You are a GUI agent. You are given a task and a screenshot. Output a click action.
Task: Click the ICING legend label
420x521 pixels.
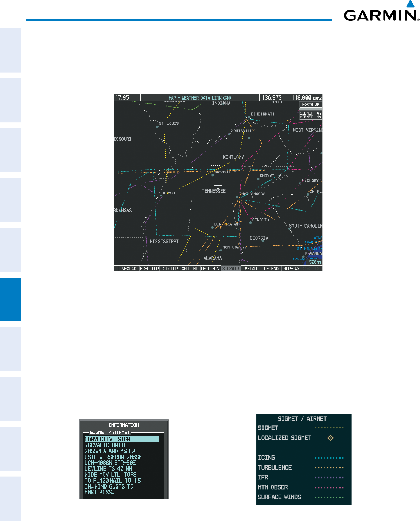coord(267,458)
